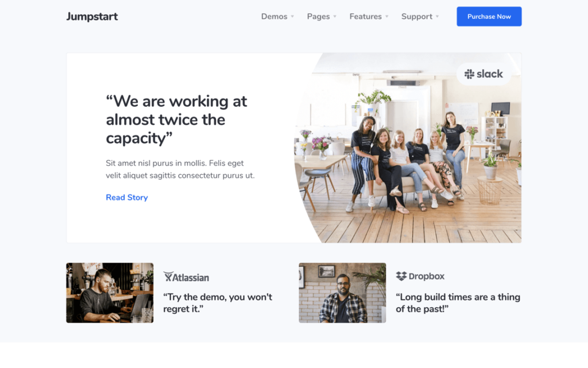Click the "Try the demo" testimonial quote

click(x=218, y=303)
